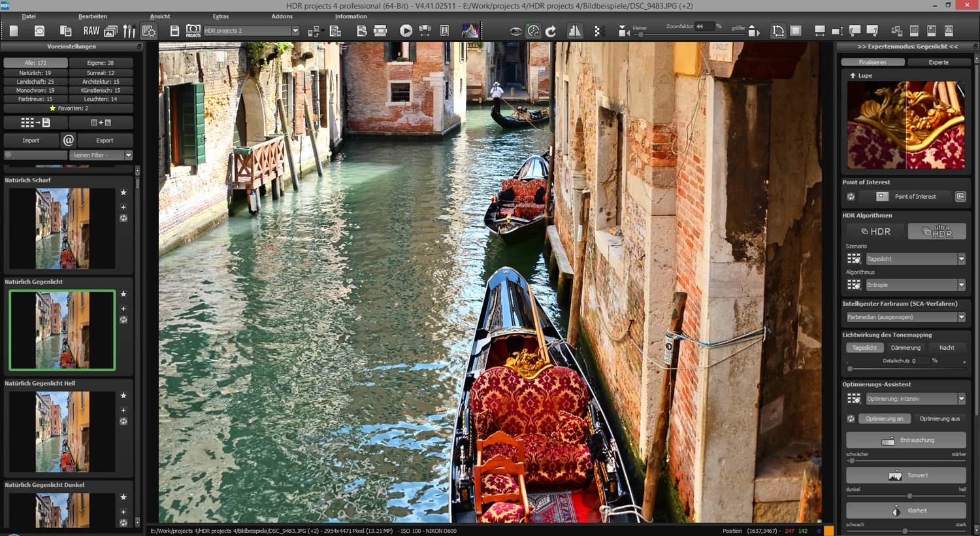Open the histogram icon in toolbar
The height and width of the screenshot is (536, 980).
[x=470, y=31]
